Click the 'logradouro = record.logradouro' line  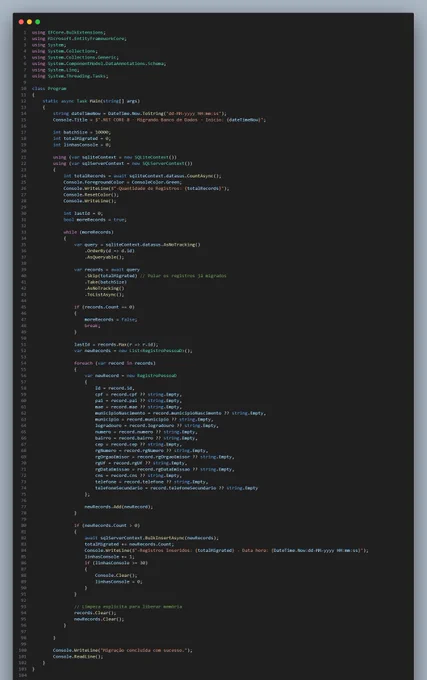(157, 426)
